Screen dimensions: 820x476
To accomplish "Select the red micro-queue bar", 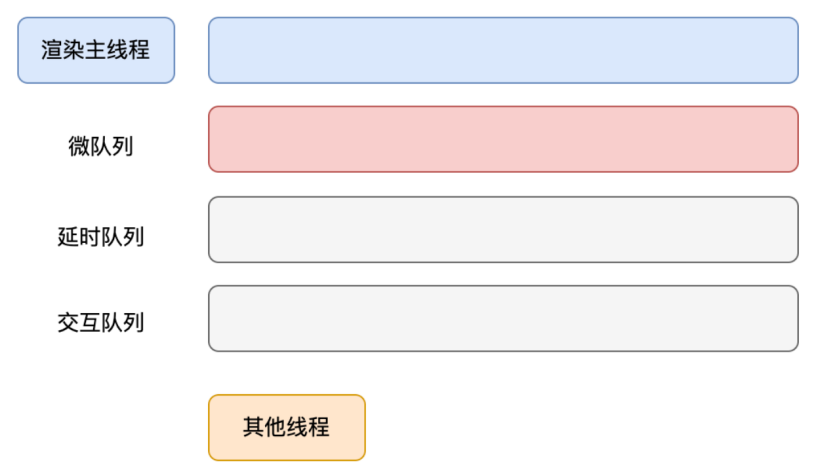I will click(x=503, y=139).
